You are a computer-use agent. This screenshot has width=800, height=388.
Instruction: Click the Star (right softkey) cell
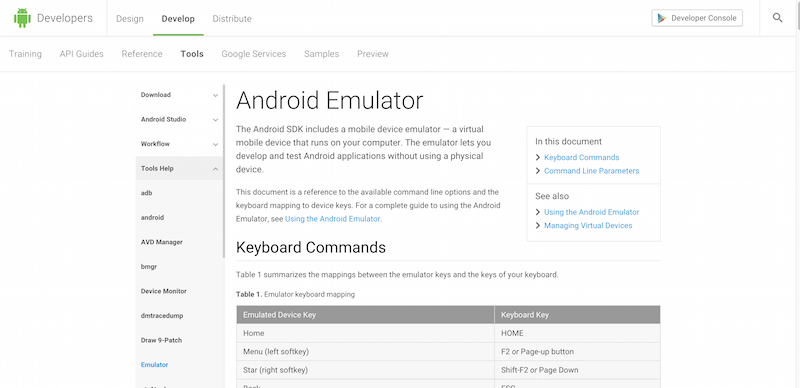pos(365,370)
